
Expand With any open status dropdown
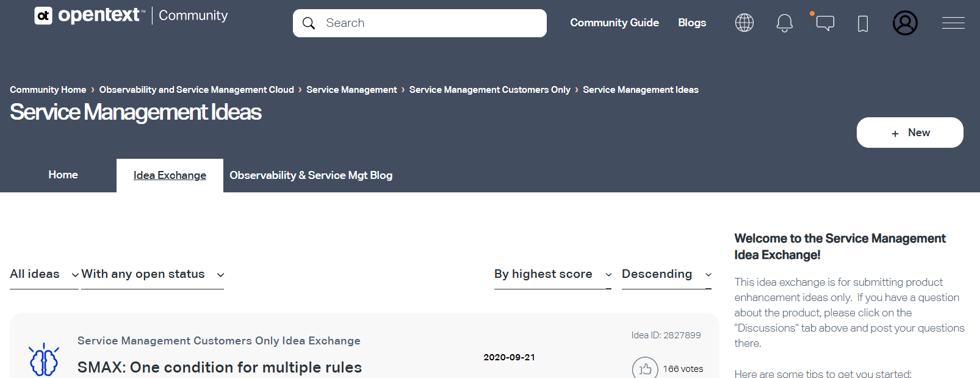click(x=153, y=274)
